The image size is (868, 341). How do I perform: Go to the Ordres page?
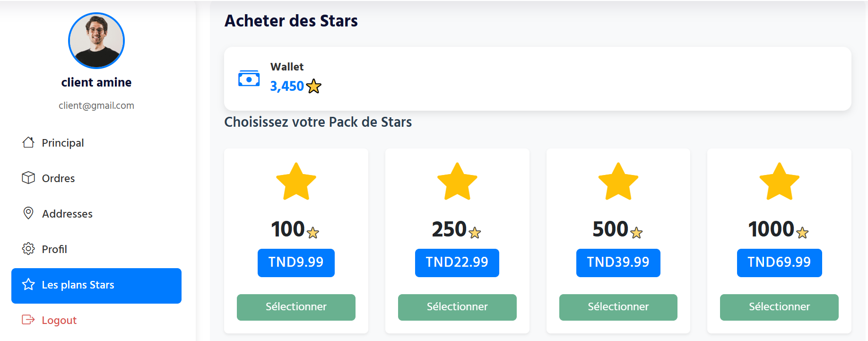coord(58,178)
